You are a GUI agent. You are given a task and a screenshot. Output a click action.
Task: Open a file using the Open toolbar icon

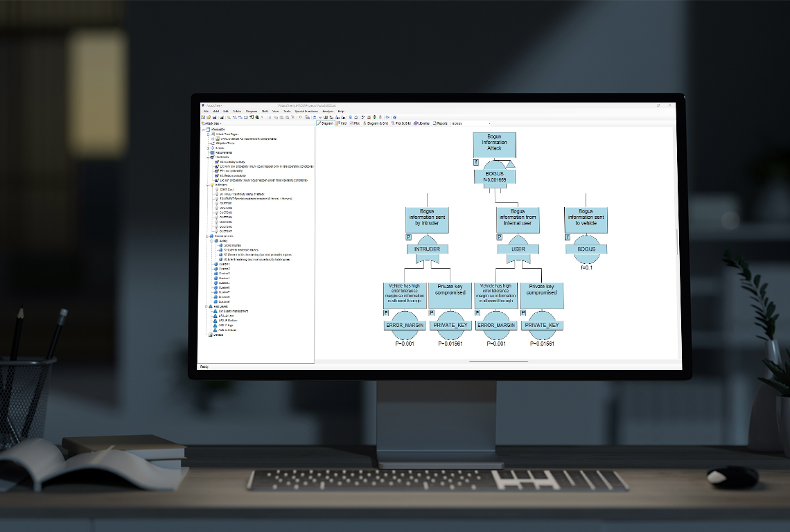209,117
